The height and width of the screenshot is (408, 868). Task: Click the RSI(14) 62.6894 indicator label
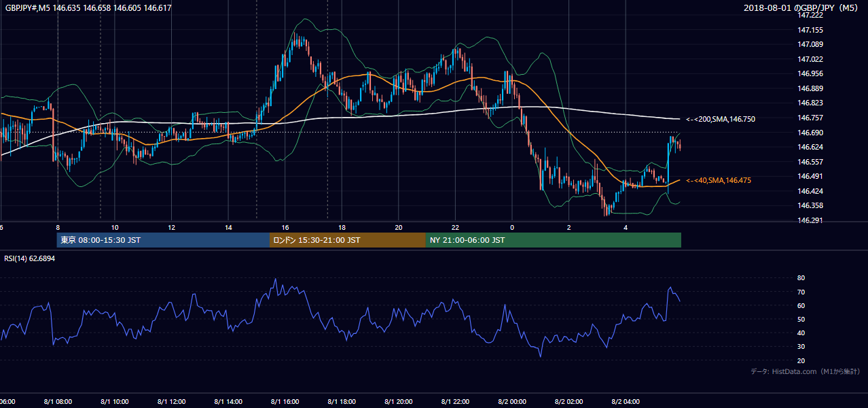coord(29,258)
